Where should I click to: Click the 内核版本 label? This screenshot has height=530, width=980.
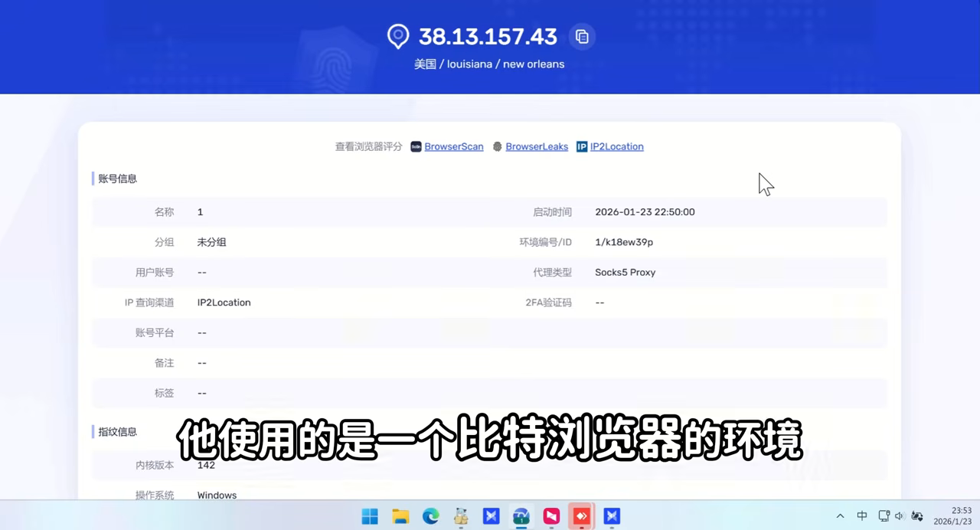(x=155, y=465)
